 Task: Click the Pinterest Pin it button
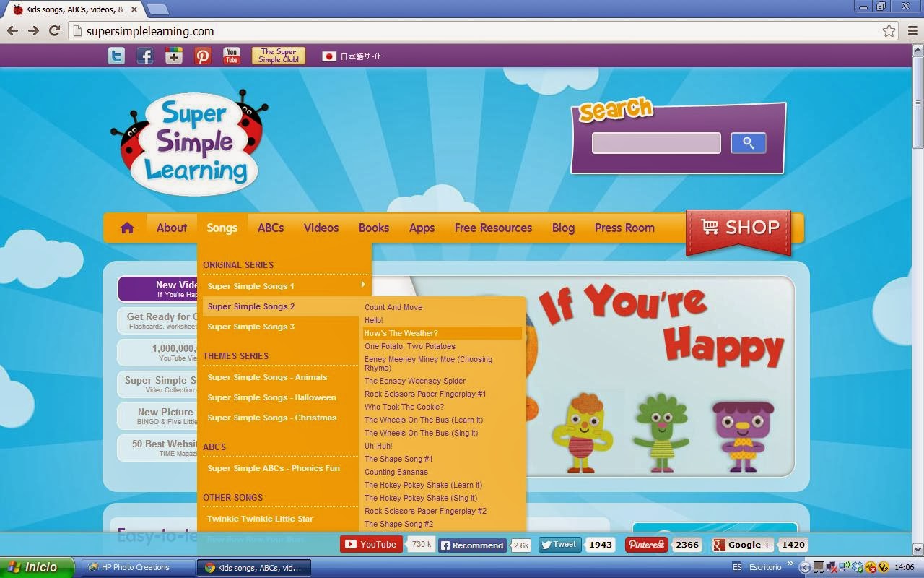pos(646,545)
